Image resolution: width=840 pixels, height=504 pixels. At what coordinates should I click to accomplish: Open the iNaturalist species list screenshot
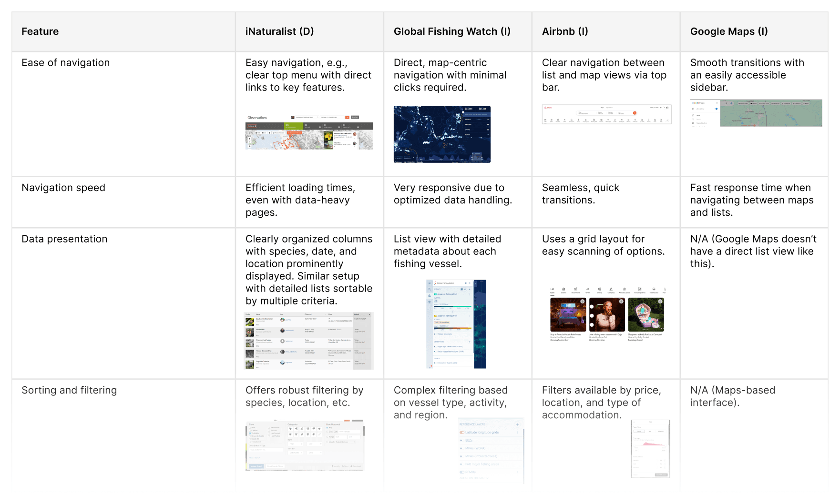308,341
